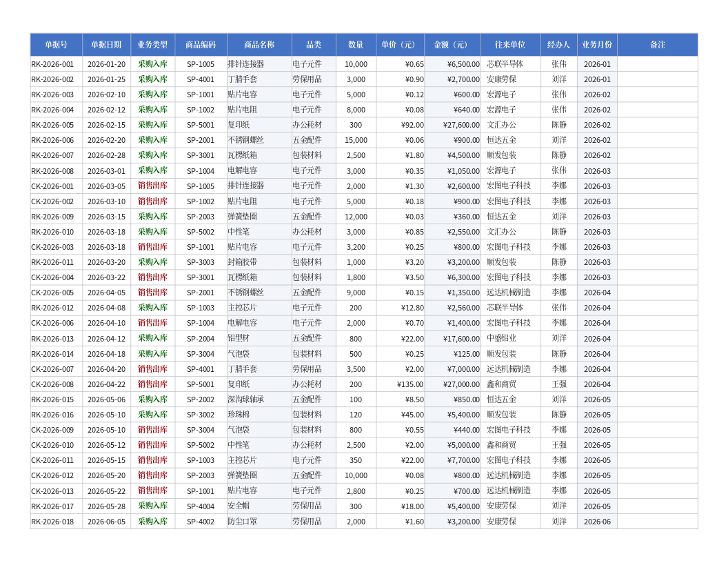Screen dimensions: 728x563
Task: Select 采购入库 in row RK-2026-003
Action: coord(153,95)
